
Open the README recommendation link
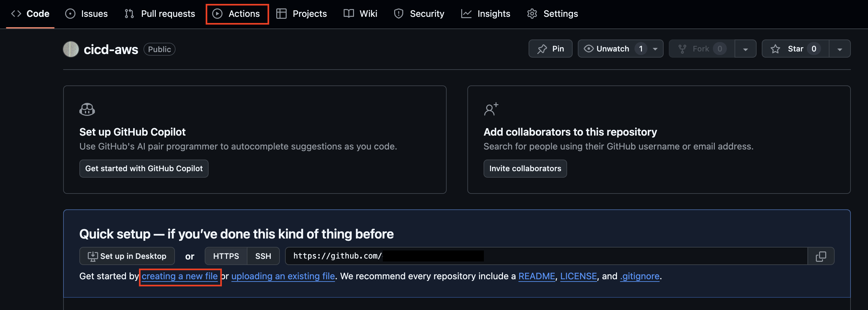536,276
